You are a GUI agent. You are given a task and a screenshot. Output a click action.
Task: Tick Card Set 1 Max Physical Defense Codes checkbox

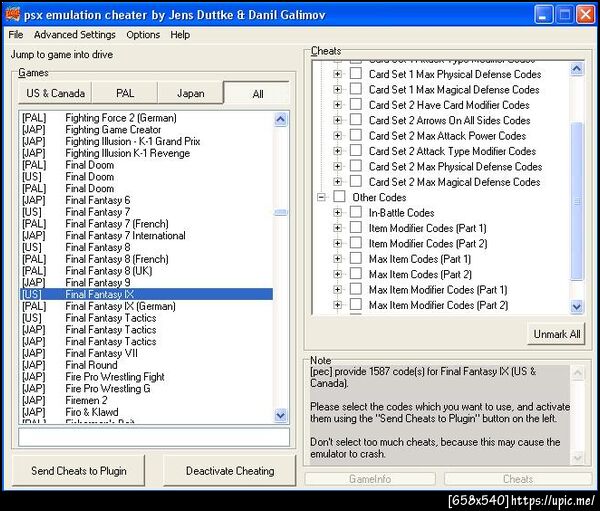356,73
